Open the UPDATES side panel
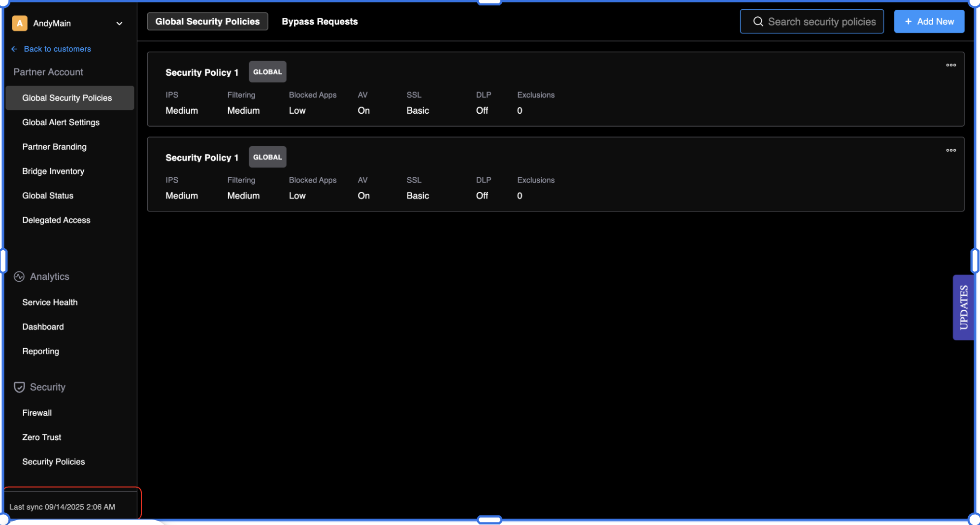The image size is (980, 525). [963, 307]
